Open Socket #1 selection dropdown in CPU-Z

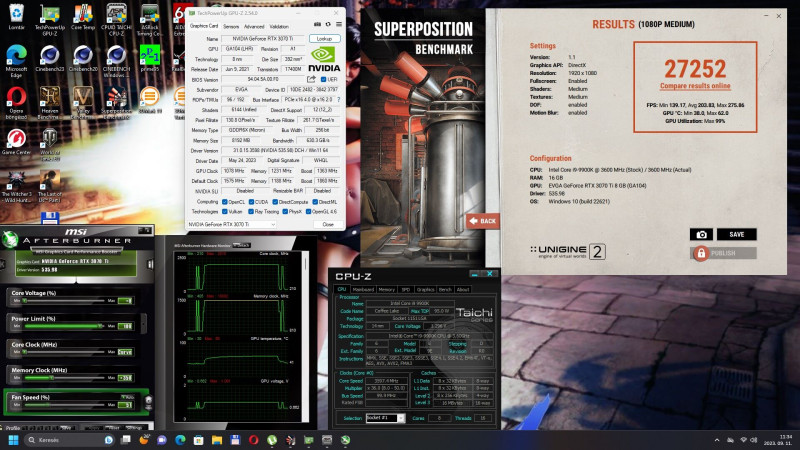tap(385, 418)
